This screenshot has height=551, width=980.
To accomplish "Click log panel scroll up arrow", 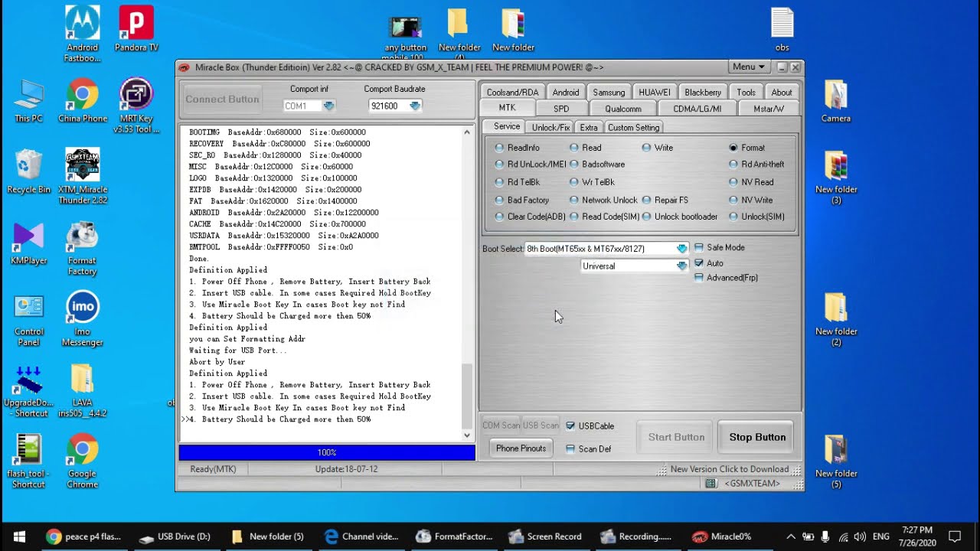I will click(x=467, y=132).
